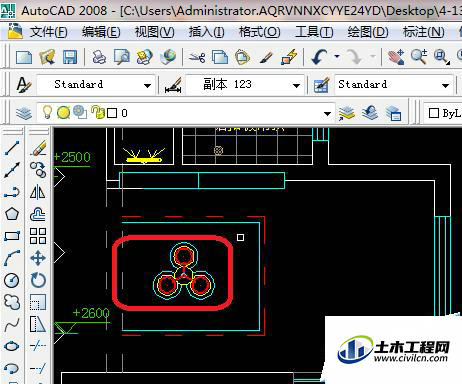Image resolution: width=462 pixels, height=384 pixels.
Task: Select the Arc tool
Action: [12, 258]
